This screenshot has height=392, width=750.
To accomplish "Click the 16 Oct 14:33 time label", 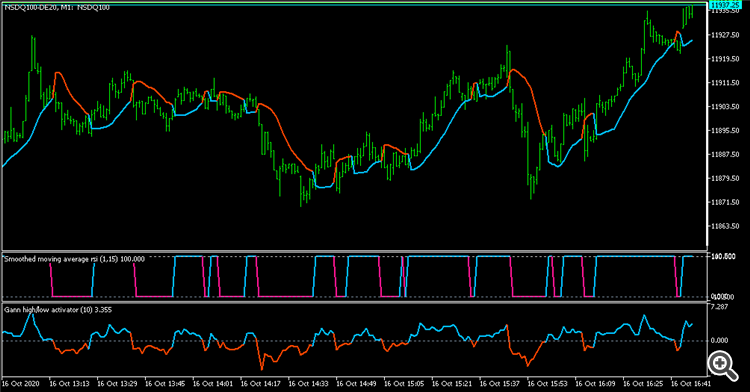I will pos(309,383).
